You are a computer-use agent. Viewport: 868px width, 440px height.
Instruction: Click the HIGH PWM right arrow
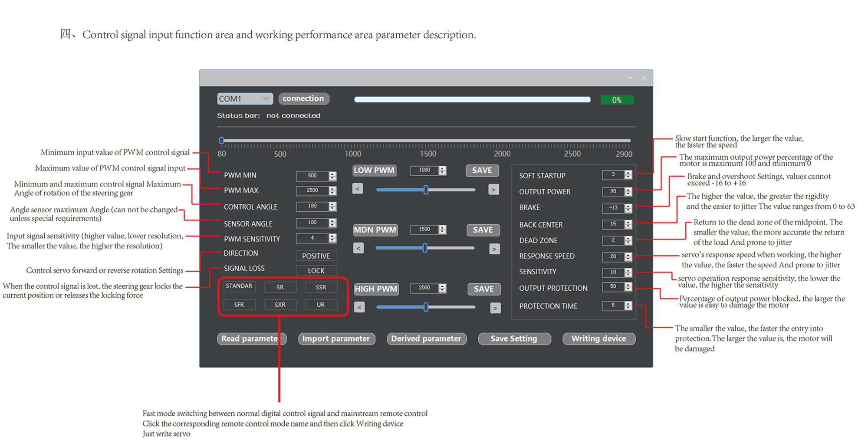495,308
